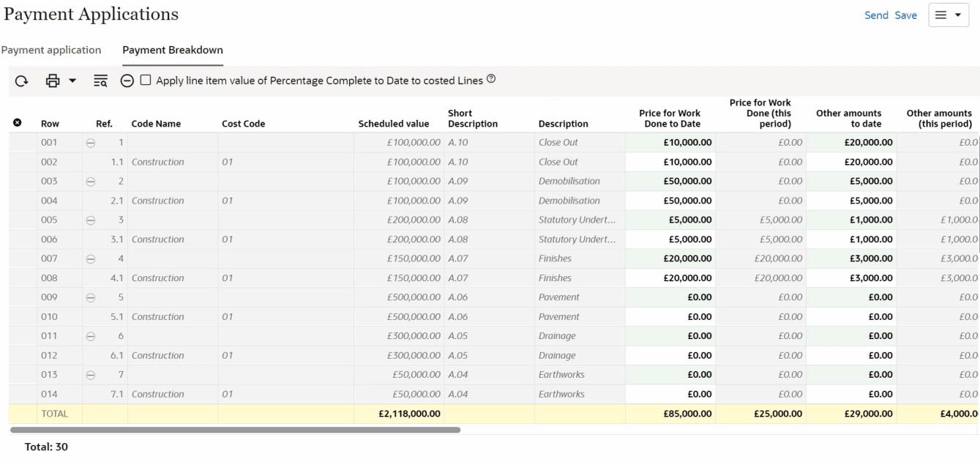The height and width of the screenshot is (462, 980).
Task: Click the clear icon in the table header corner
Action: click(18, 123)
